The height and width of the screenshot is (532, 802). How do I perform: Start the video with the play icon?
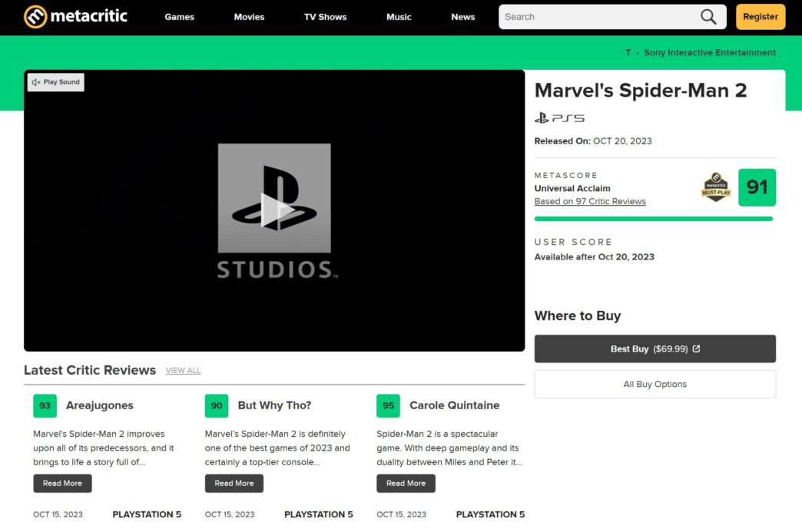(277, 210)
